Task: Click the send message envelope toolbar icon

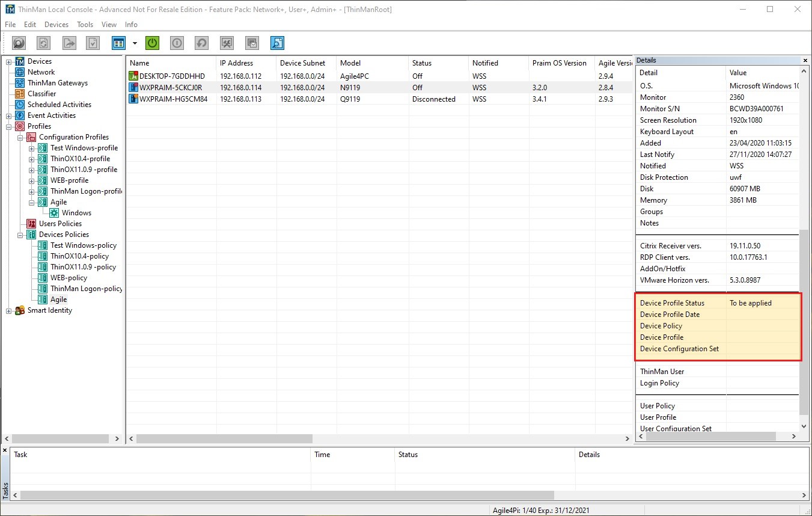Action: tap(252, 43)
